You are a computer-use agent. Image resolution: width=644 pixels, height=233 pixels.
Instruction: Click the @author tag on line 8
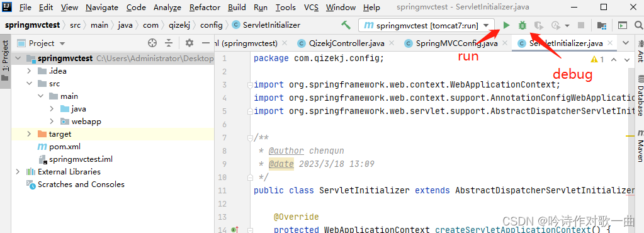click(286, 151)
